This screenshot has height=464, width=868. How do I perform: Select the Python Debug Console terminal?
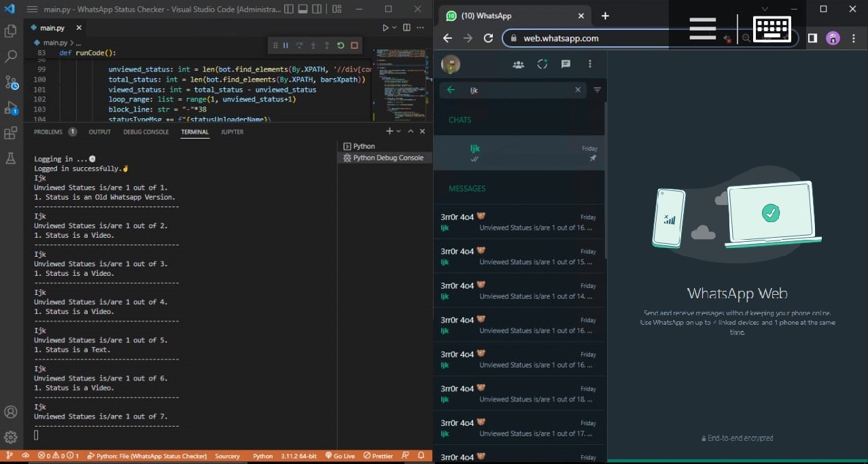pyautogui.click(x=384, y=158)
